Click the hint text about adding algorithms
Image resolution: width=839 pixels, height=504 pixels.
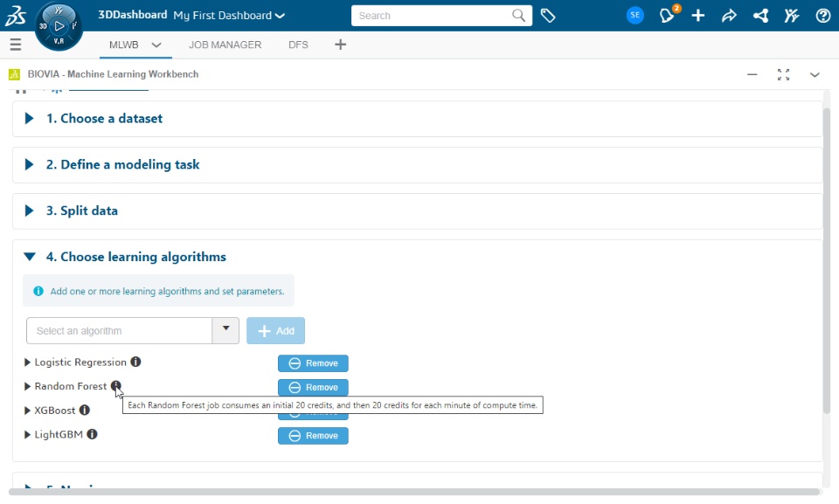[167, 291]
